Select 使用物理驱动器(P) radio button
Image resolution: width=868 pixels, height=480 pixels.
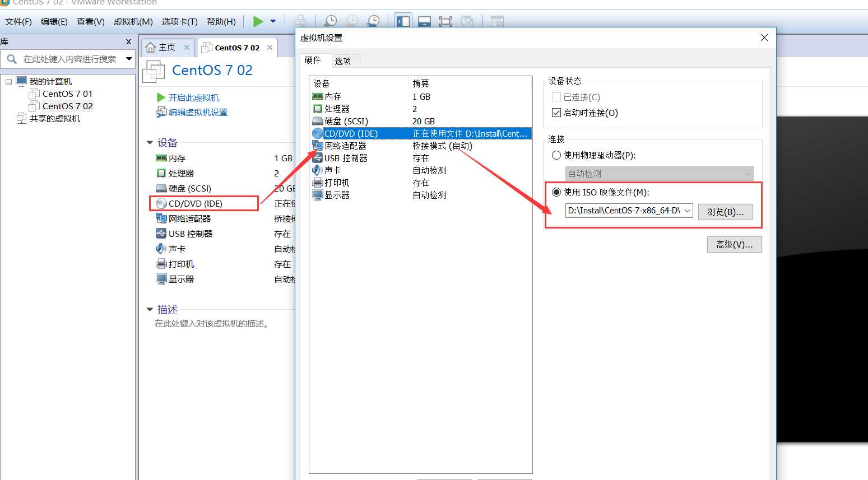click(x=556, y=155)
